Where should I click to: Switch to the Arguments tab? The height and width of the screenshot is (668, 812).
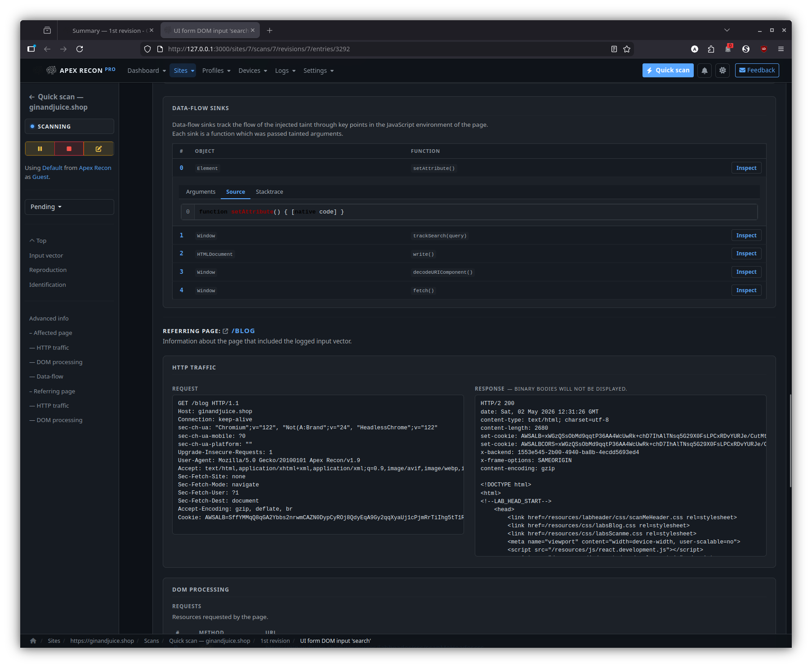click(201, 192)
